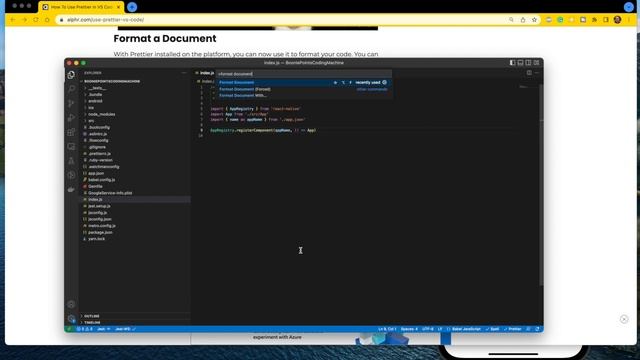The image size is (640, 360).
Task: Open a new browser tab with plus button
Action: click(x=132, y=7)
